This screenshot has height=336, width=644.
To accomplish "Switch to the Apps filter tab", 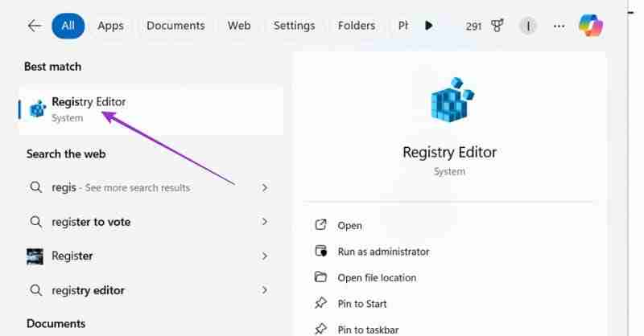I will pos(110,26).
